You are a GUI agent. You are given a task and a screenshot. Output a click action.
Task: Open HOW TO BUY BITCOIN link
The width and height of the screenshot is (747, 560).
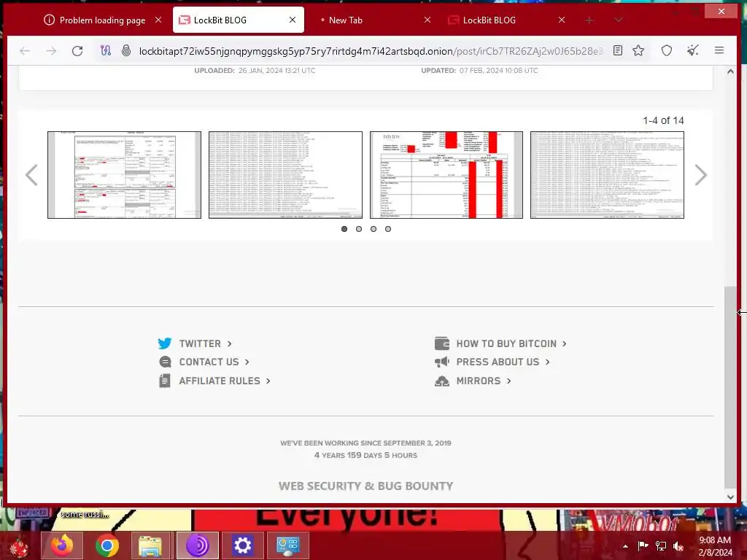tap(506, 344)
